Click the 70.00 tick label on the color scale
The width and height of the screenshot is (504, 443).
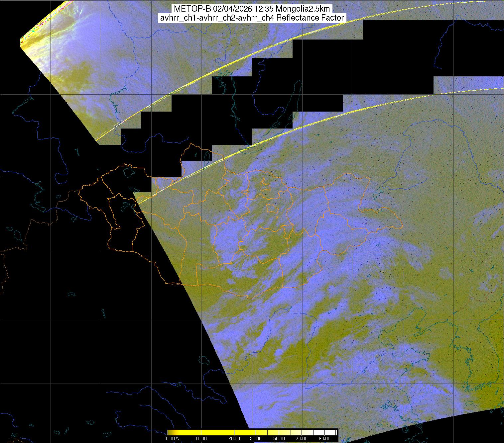[x=302, y=439]
